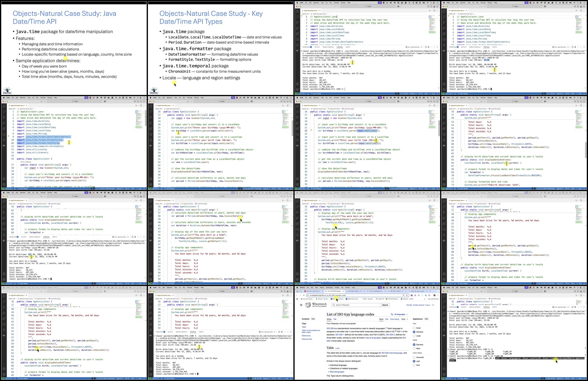Open Docker whale icon in highlighted-imports VS Code frame
Image resolution: width=588 pixels, height=381 pixels.
[x=4, y=146]
